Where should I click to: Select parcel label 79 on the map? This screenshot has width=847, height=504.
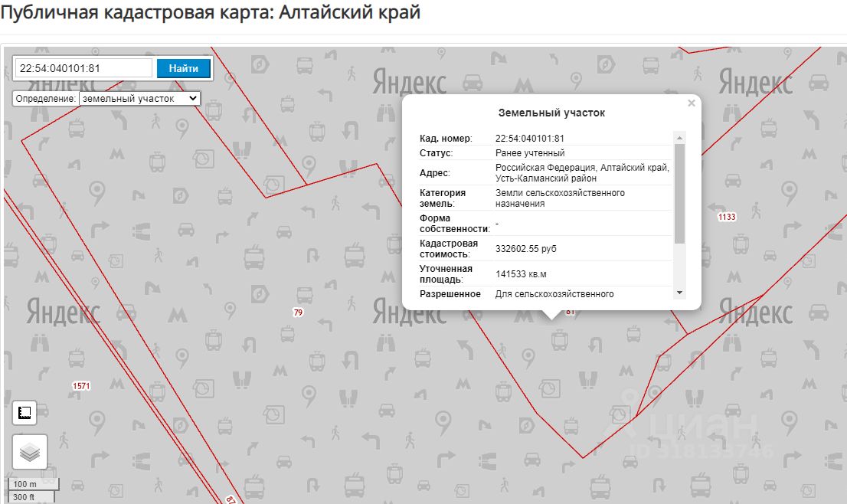tap(298, 313)
